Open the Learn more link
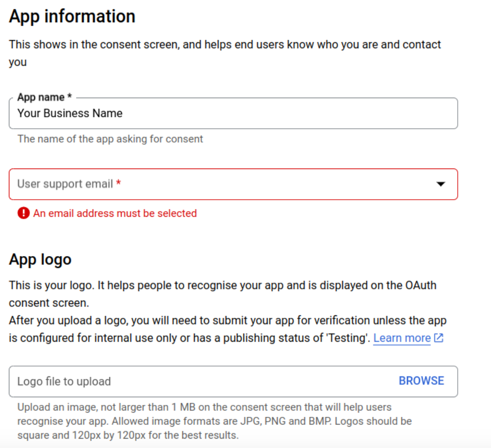Viewport: 491px width, 448px height. coord(402,338)
